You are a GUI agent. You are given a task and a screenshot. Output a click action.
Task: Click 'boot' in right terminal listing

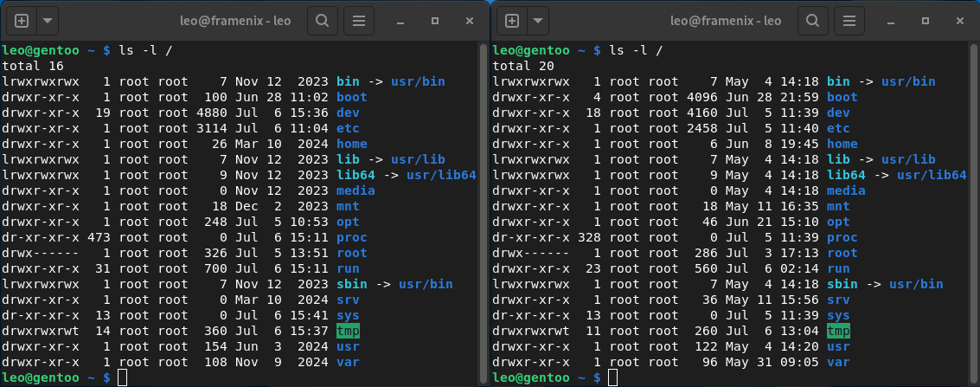(842, 97)
